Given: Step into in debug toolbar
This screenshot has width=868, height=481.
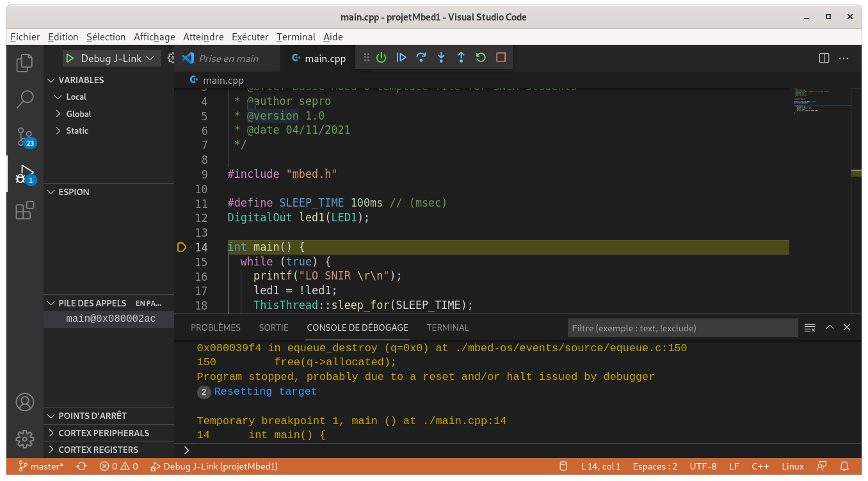Looking at the screenshot, I should (x=441, y=58).
